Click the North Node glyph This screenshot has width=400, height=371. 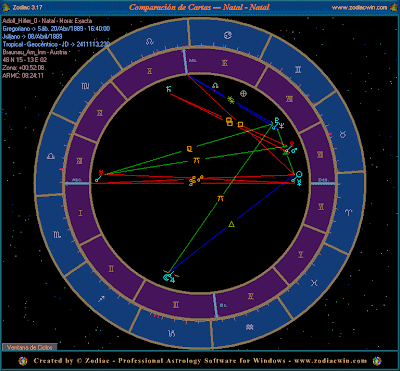click(215, 85)
